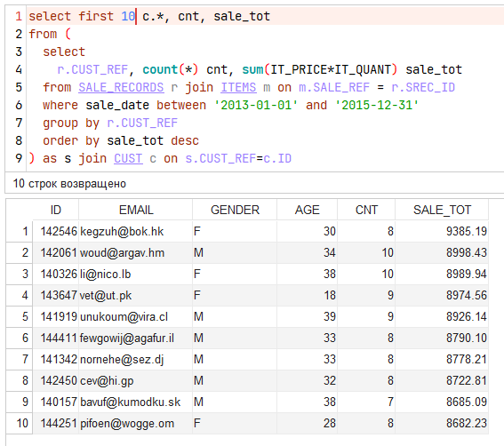
Task: Click the email cell pifoen@wogge.om
Action: point(136,423)
